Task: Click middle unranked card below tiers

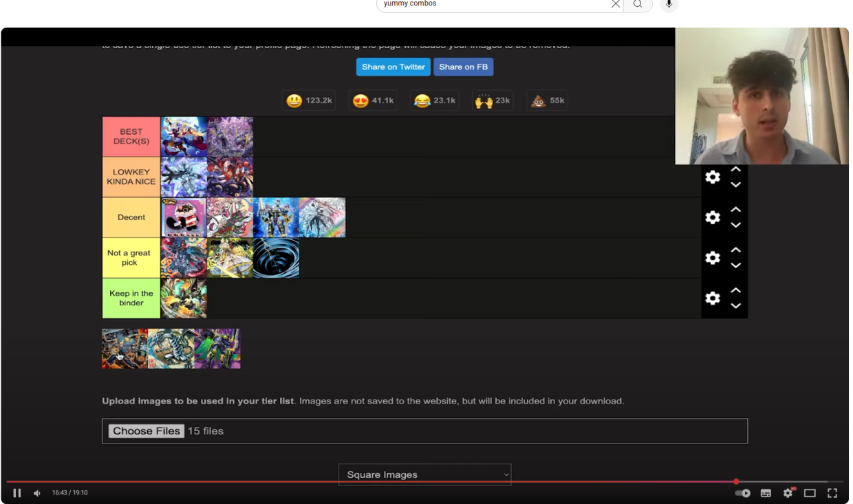Action: [x=171, y=349]
